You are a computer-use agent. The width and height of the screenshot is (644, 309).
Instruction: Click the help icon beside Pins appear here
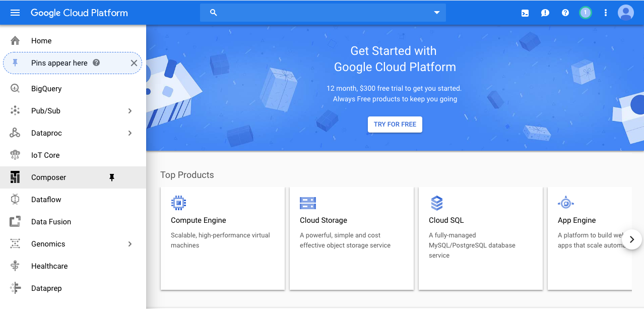pos(96,63)
